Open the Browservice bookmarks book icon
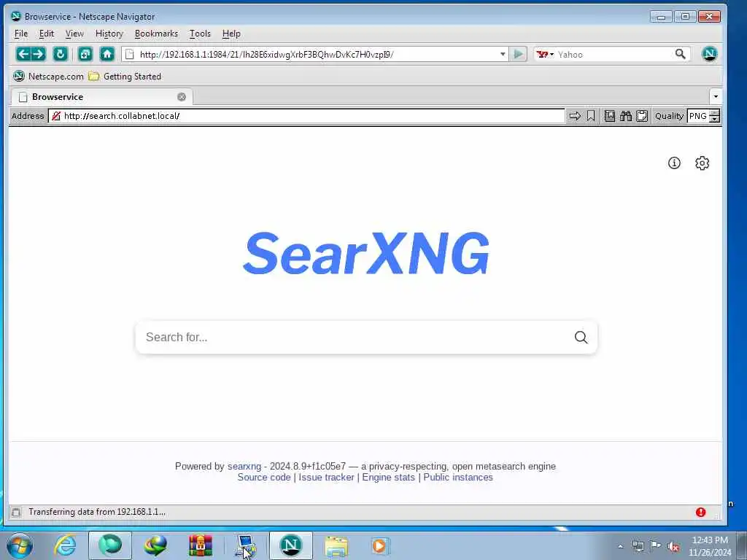The width and height of the screenshot is (747, 560). (x=609, y=116)
